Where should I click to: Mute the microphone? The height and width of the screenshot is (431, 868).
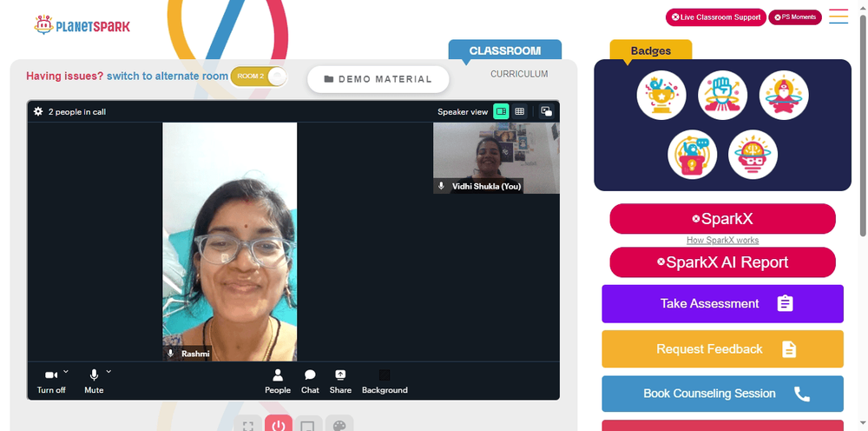pyautogui.click(x=94, y=381)
